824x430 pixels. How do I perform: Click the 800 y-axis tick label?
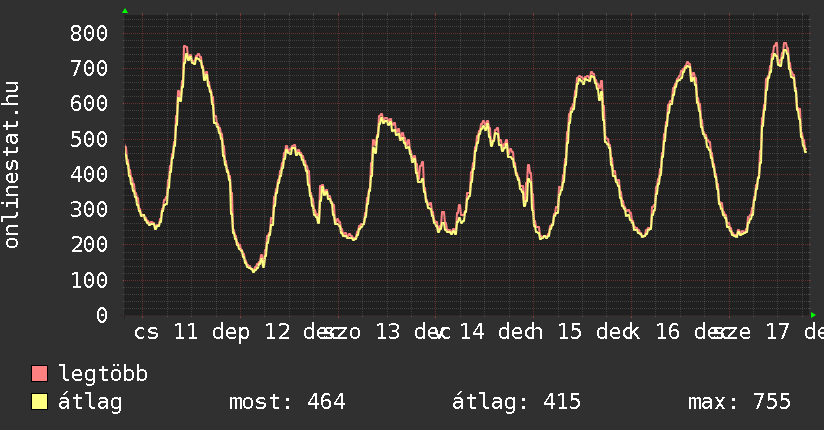89,33
